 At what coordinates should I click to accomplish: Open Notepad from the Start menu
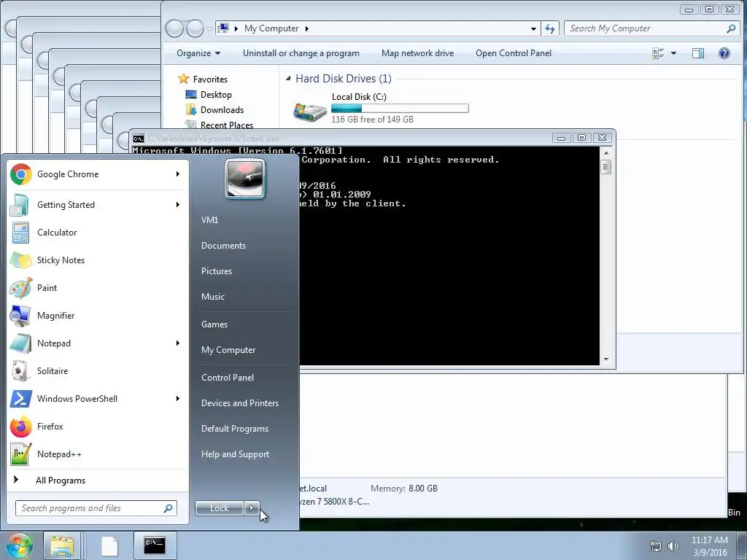96,343
